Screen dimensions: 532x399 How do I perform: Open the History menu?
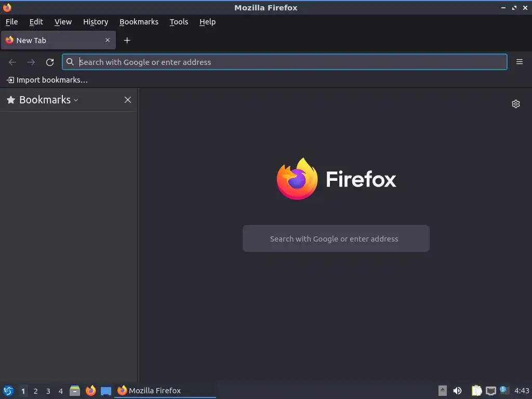tap(96, 22)
